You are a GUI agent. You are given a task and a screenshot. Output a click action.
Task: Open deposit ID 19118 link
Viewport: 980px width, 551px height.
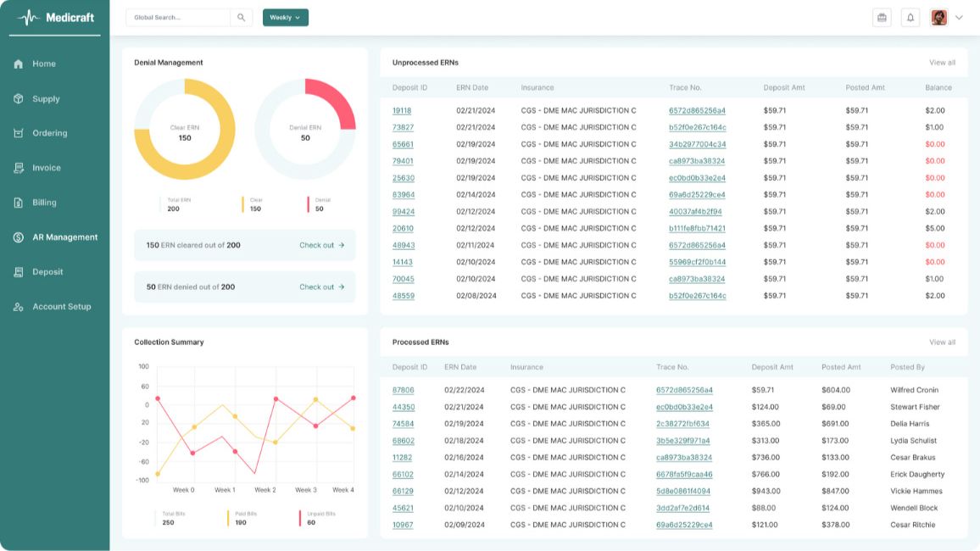402,111
